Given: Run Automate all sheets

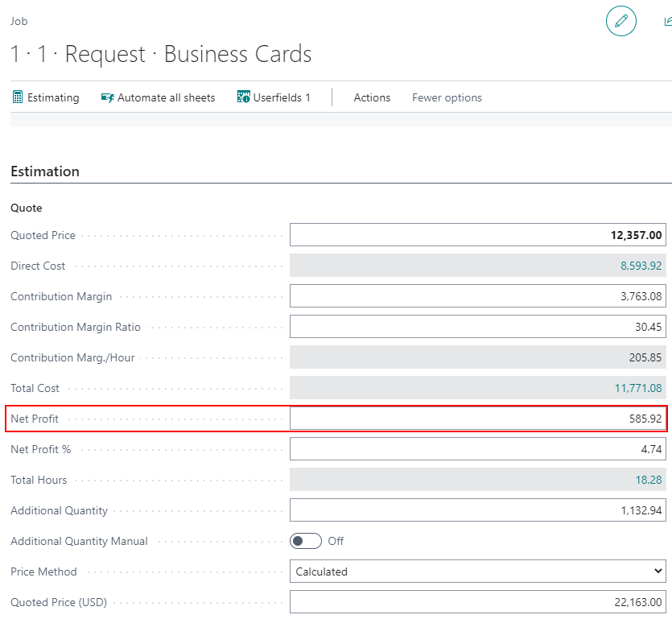Looking at the screenshot, I should click(158, 97).
